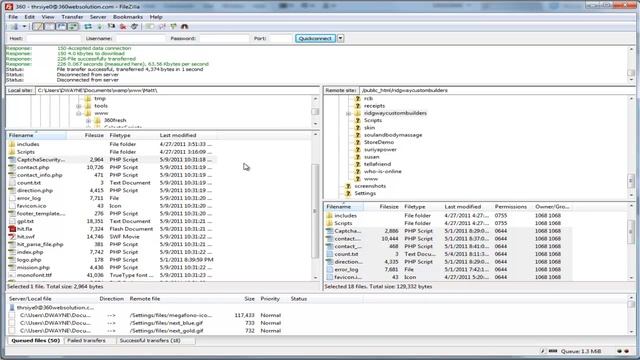Open the Bookmarks menu
The width and height of the screenshot is (640, 360).
pyautogui.click(x=128, y=17)
